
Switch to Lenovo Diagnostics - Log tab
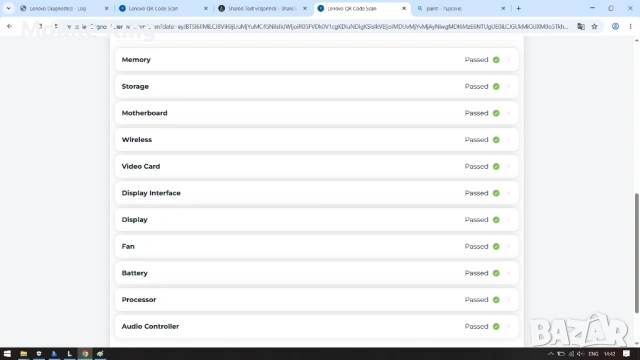59,8
